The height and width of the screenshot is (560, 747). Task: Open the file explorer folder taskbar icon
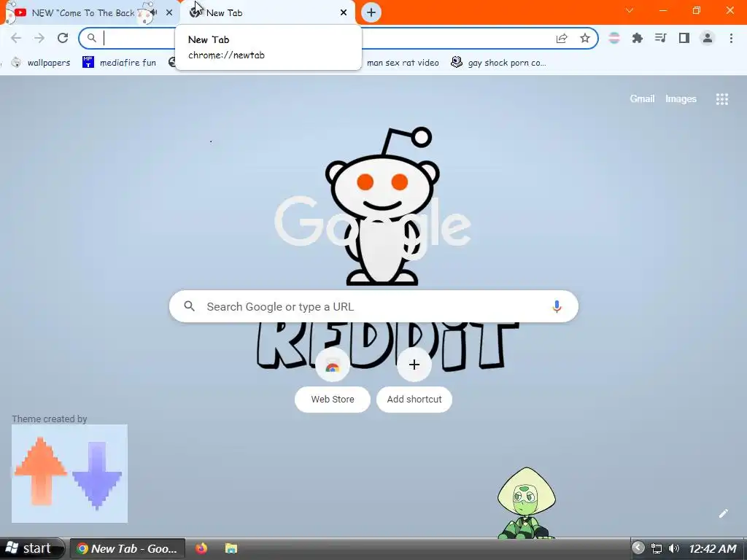[x=231, y=548]
